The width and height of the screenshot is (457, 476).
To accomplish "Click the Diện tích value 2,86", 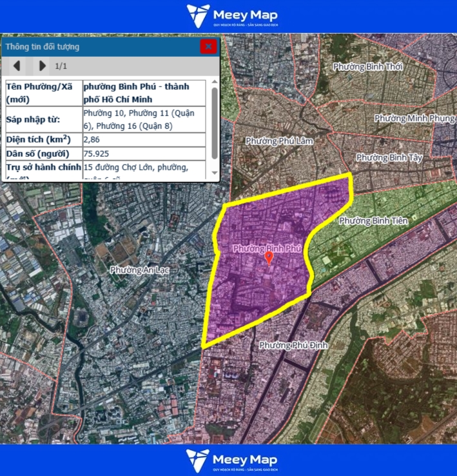I will point(92,139).
